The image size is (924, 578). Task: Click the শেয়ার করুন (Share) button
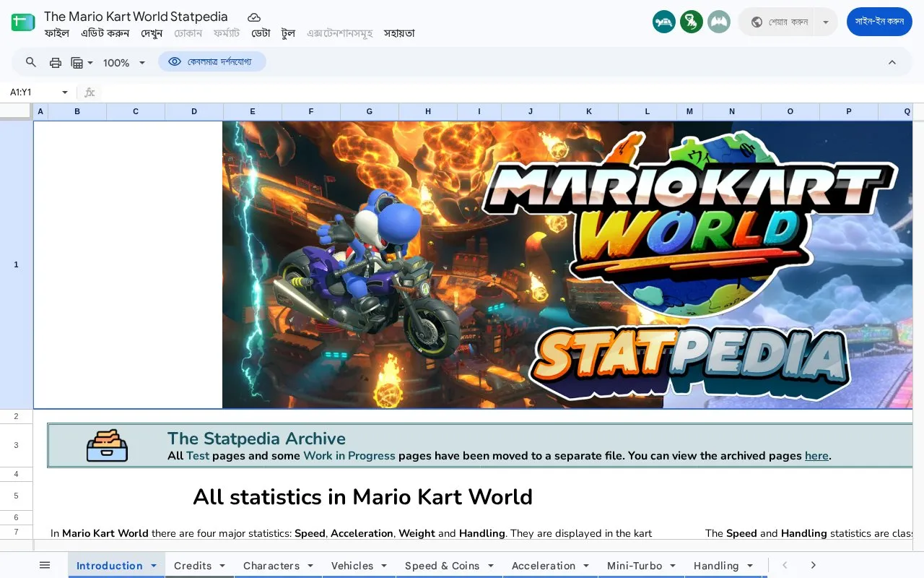point(778,22)
